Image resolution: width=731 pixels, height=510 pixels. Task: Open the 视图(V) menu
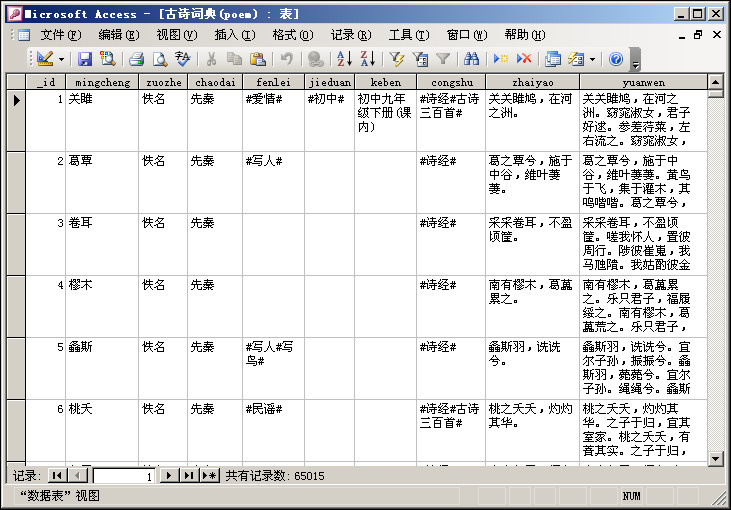click(177, 35)
